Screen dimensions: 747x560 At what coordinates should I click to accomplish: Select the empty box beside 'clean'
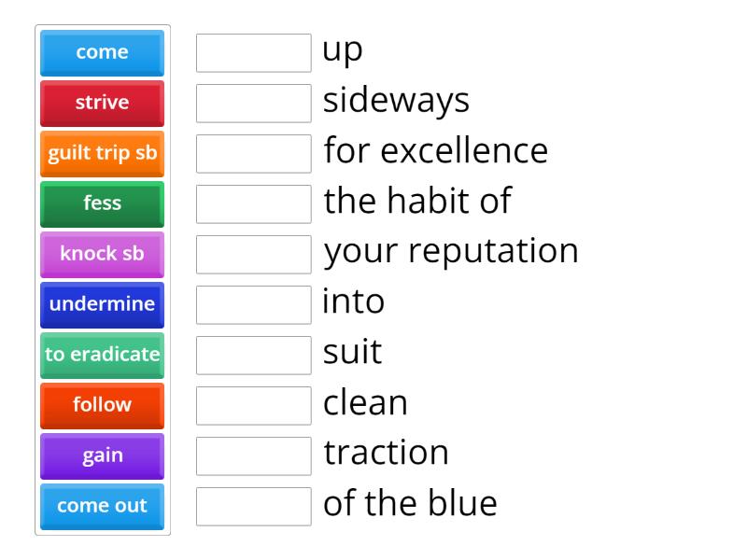coord(253,406)
